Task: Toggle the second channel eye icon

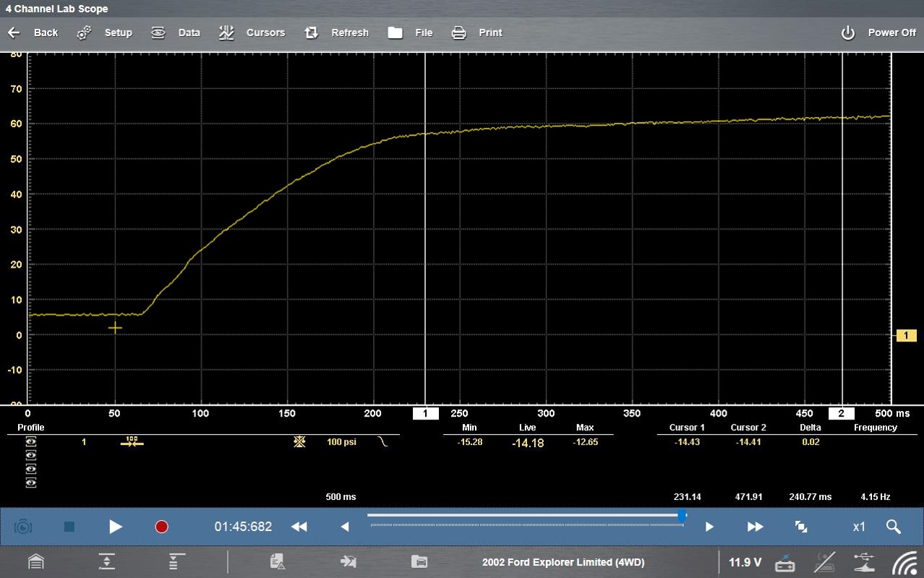Action: click(31, 456)
